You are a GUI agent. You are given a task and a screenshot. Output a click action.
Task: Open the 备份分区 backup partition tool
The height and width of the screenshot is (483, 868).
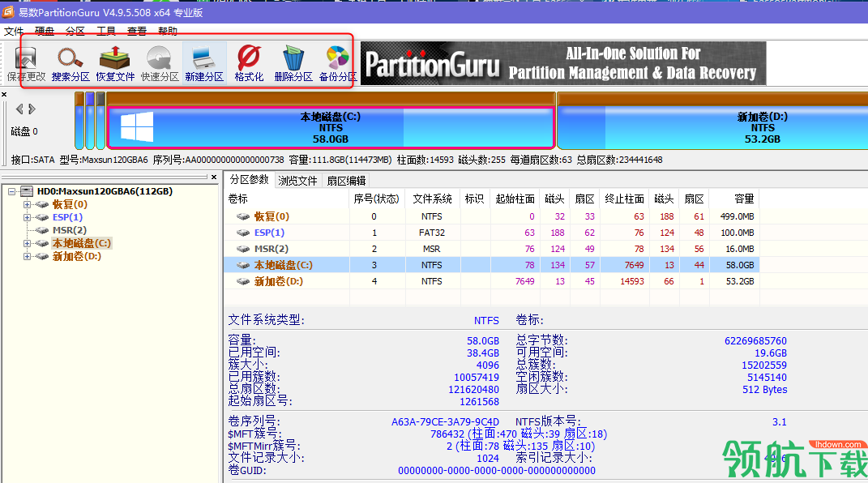tap(338, 64)
